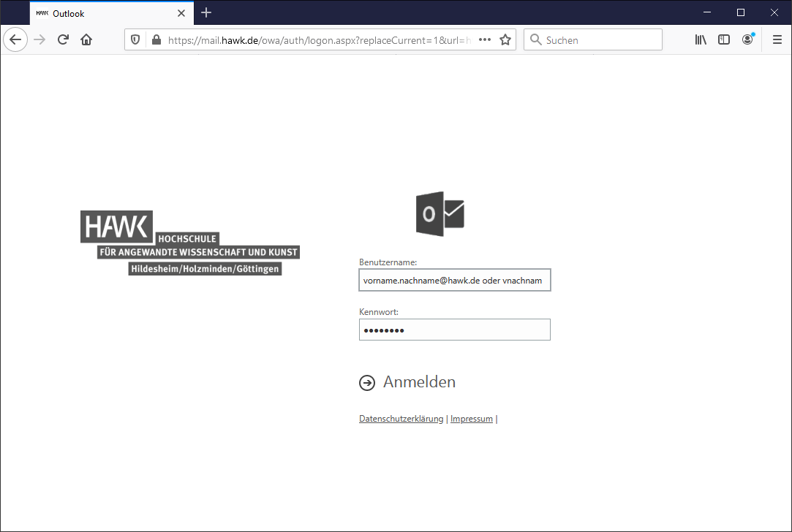The height and width of the screenshot is (532, 792).
Task: Bookmark this page with the star
Action: click(x=505, y=40)
